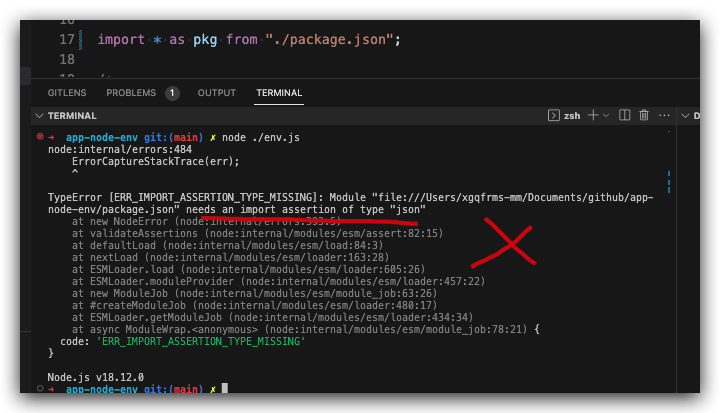
Task: Select the TERMINAL tab
Action: click(x=279, y=93)
